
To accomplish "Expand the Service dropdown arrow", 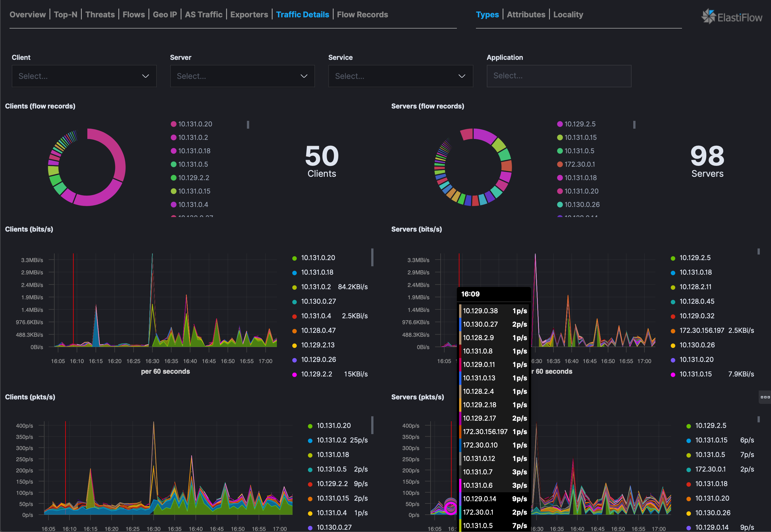I will [x=461, y=76].
